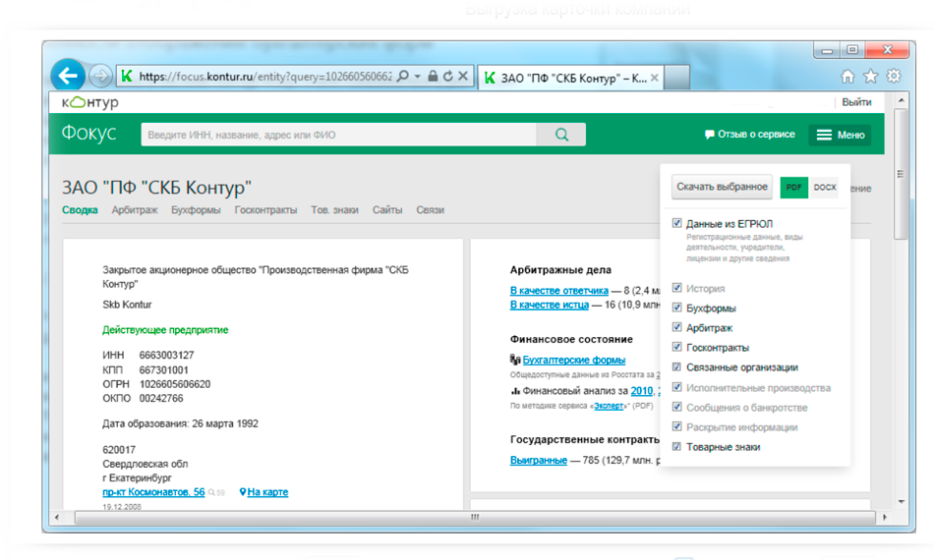
Task: Toggle Товарные знаки checkbox
Action: [x=676, y=446]
